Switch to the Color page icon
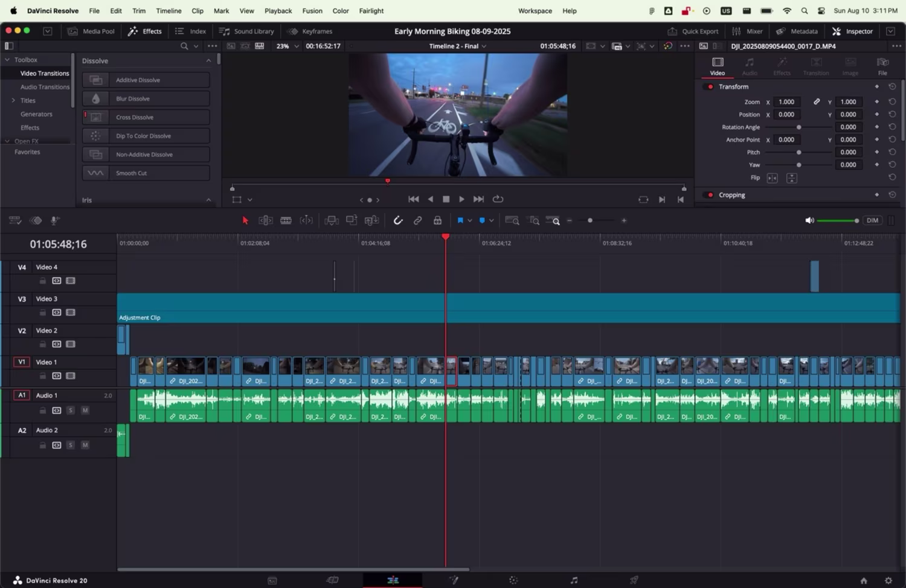This screenshot has width=906, height=588. [x=513, y=580]
